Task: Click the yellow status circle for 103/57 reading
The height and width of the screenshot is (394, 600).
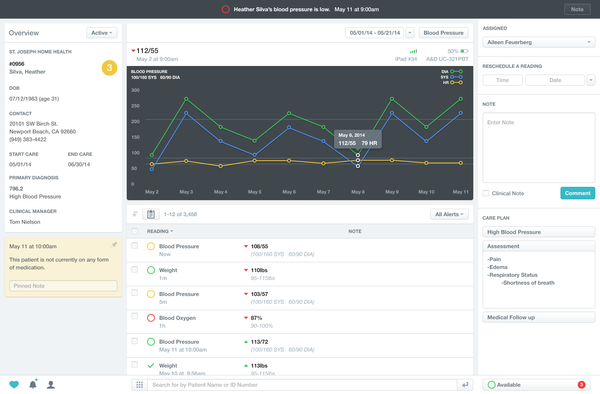Action: [151, 294]
